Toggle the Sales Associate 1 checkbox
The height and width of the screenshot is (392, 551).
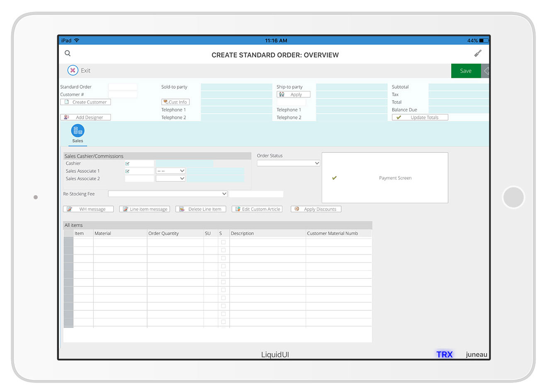[127, 171]
